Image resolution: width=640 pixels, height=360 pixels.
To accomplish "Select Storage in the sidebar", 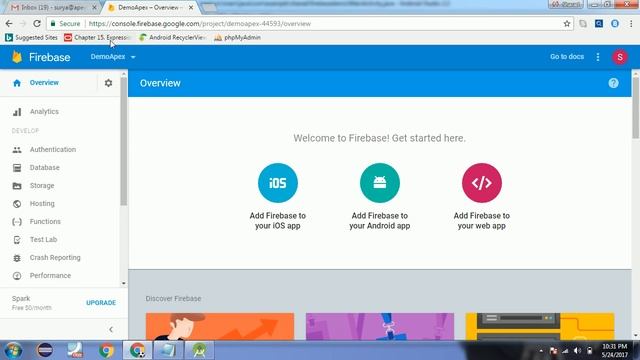I will click(42, 186).
